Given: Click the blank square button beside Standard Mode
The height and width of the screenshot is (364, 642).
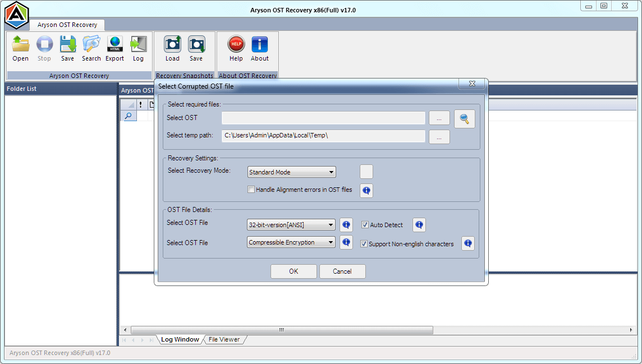Looking at the screenshot, I should click(x=366, y=172).
